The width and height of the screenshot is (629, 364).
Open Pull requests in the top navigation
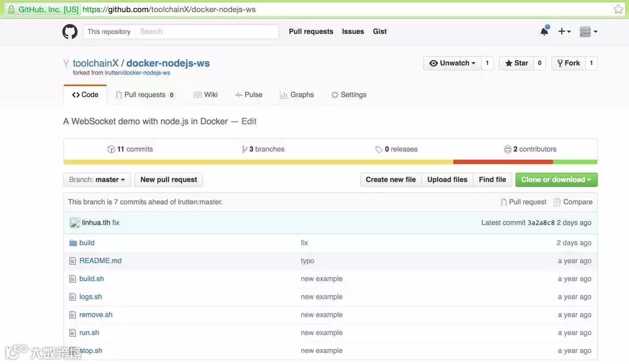311,31
